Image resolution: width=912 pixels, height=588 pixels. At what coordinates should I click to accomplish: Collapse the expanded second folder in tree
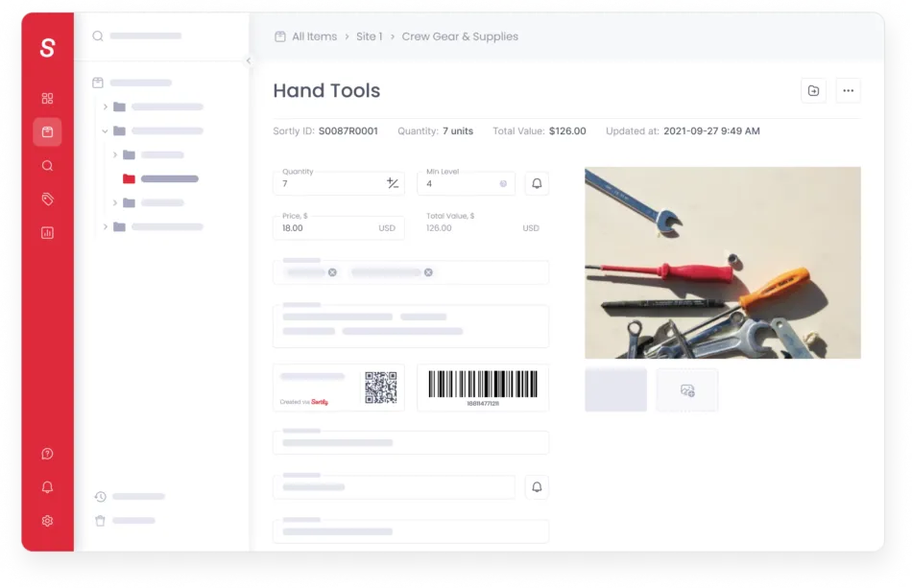tap(106, 131)
